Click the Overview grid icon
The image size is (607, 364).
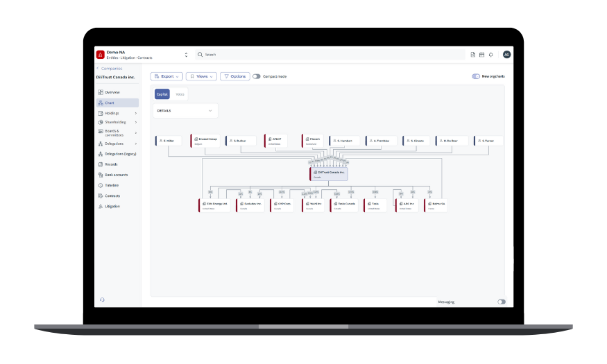coord(101,92)
